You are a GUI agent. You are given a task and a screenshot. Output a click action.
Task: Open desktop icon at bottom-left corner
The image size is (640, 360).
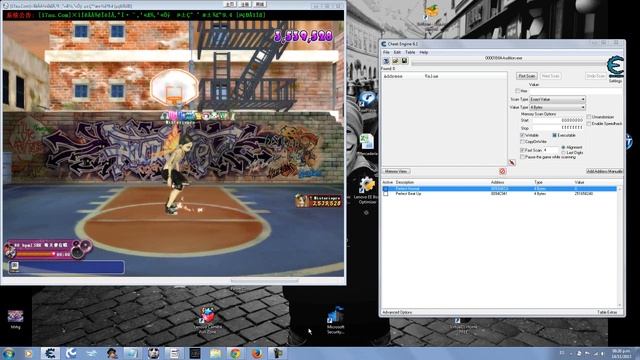point(16,319)
